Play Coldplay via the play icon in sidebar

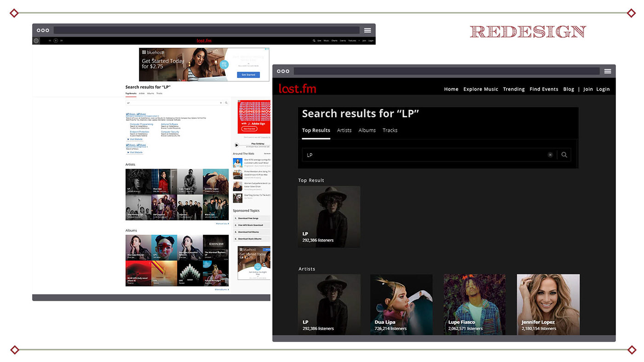pos(237,145)
